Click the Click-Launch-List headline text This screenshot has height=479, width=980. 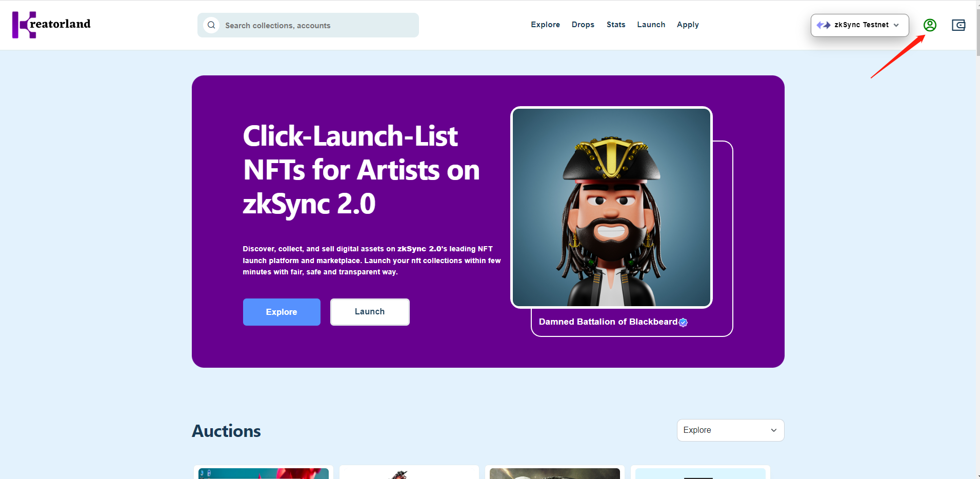tap(361, 170)
